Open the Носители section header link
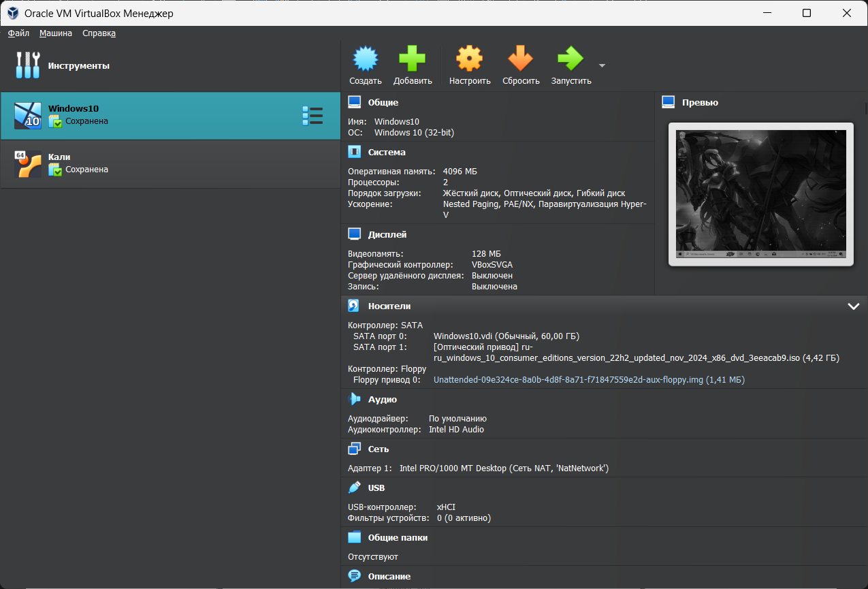868x589 pixels. click(389, 306)
